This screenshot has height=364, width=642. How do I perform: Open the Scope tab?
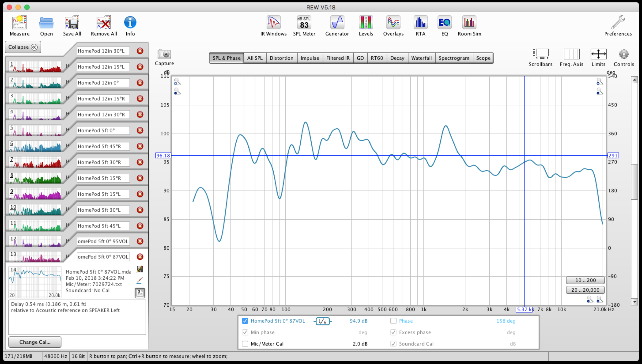click(483, 58)
